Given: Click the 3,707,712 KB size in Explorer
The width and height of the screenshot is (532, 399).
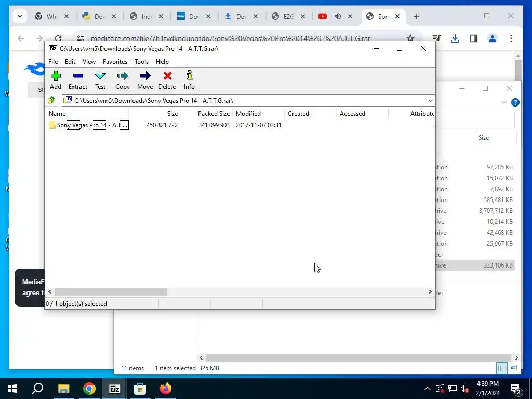Looking at the screenshot, I should tap(495, 211).
